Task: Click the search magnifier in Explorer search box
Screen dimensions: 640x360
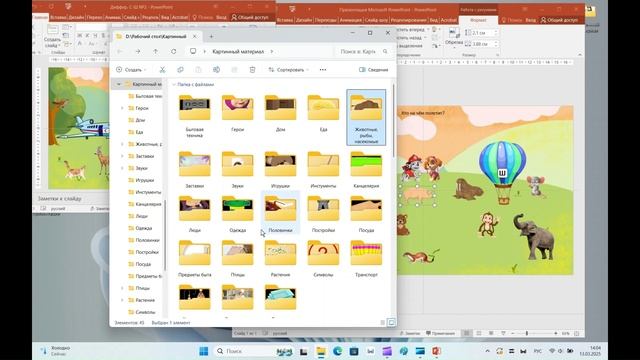Action: pyautogui.click(x=385, y=51)
